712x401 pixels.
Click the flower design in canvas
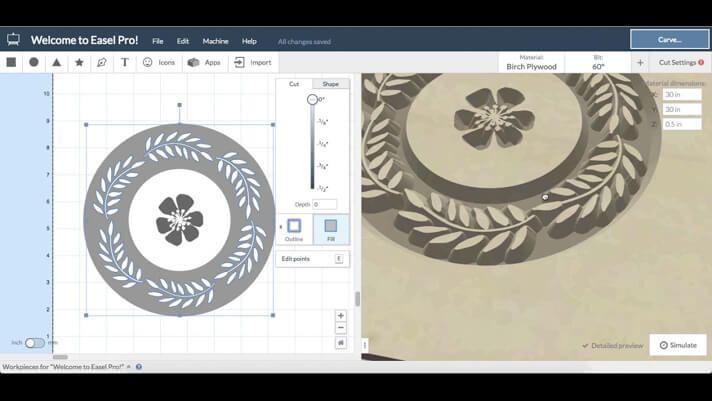tap(180, 220)
